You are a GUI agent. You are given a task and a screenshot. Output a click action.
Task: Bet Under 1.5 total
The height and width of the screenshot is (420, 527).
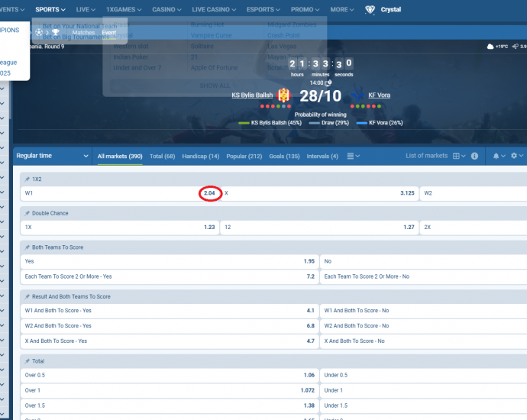[x=423, y=405]
